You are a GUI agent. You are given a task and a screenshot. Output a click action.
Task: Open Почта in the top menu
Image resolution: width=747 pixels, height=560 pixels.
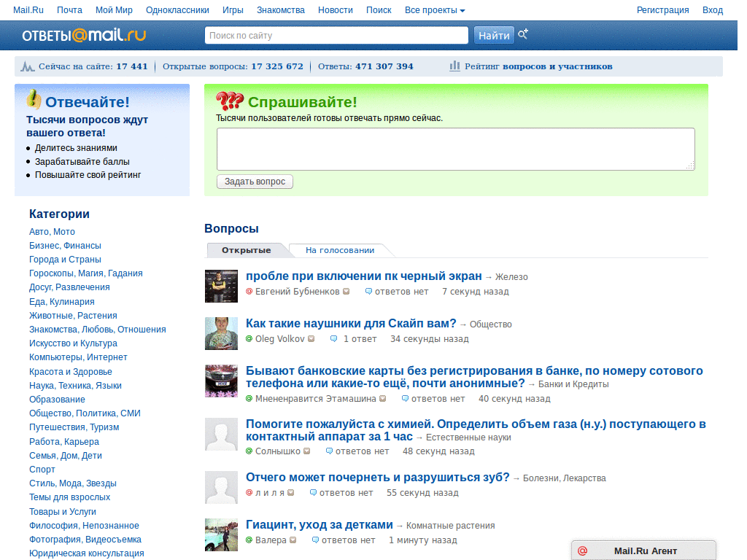click(69, 10)
